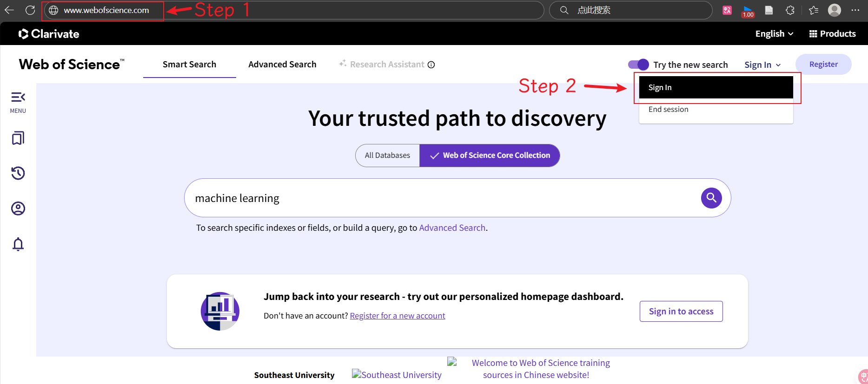The height and width of the screenshot is (384, 868).
Task: Collapse the Sign In dropdown in header
Action: 762,65
